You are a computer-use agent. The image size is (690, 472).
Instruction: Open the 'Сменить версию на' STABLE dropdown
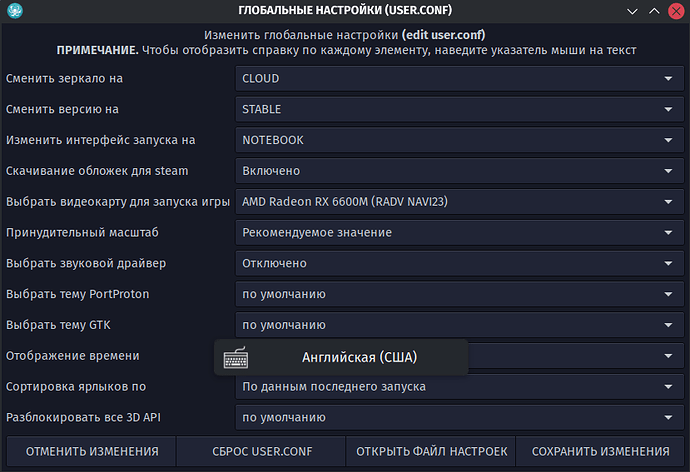coord(459,110)
